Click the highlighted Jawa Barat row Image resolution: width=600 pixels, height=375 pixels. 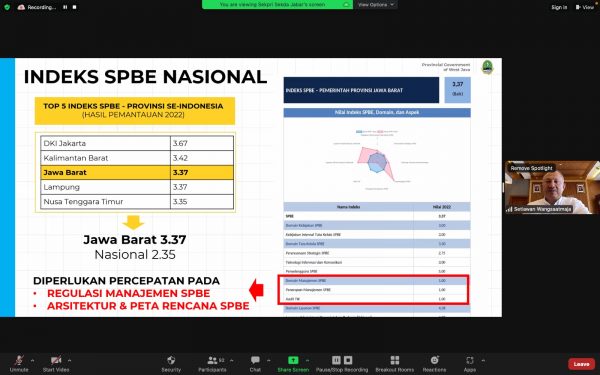pyautogui.click(x=137, y=173)
